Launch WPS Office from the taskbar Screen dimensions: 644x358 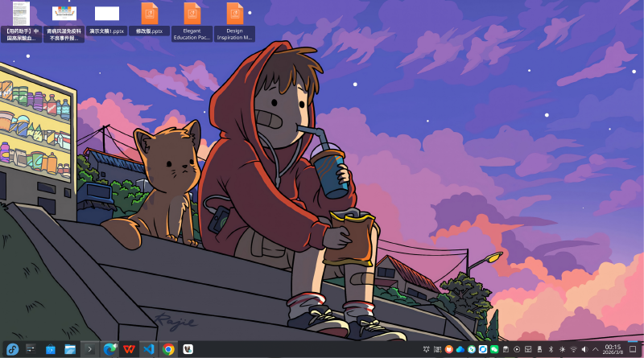click(129, 349)
